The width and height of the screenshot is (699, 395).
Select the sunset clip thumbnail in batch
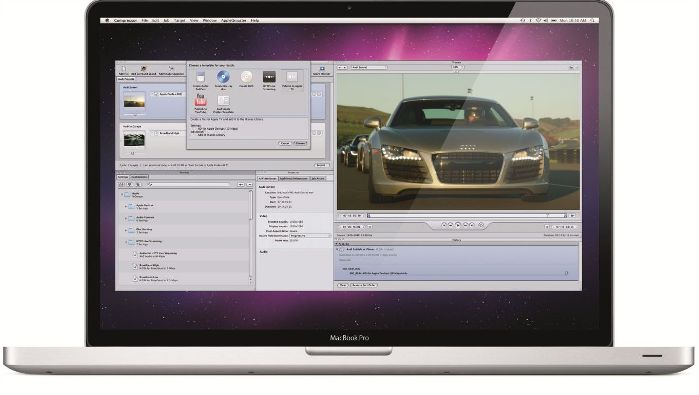point(134,101)
